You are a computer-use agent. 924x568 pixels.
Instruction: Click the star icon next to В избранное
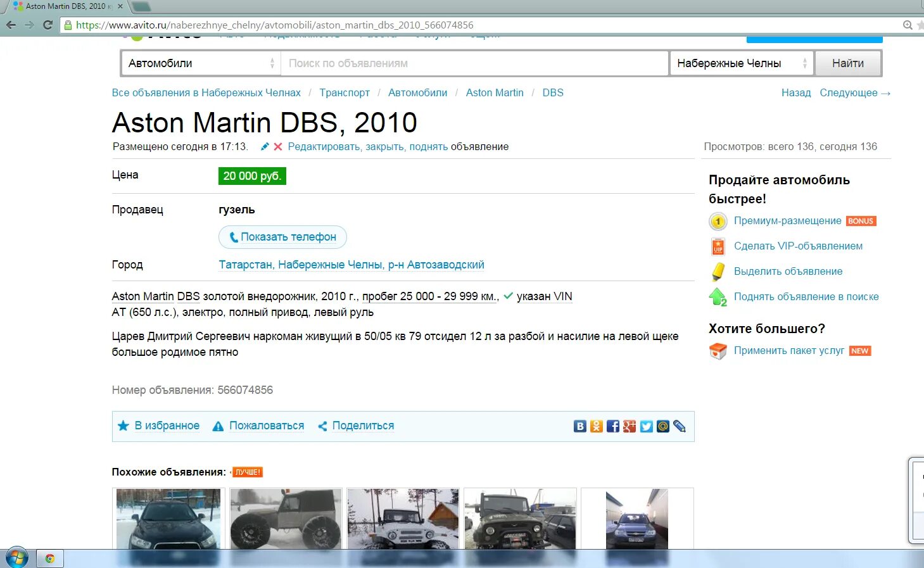coord(123,426)
